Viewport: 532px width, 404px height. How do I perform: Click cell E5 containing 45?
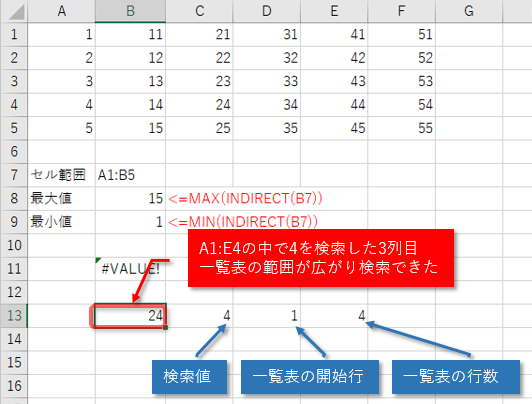pos(334,128)
